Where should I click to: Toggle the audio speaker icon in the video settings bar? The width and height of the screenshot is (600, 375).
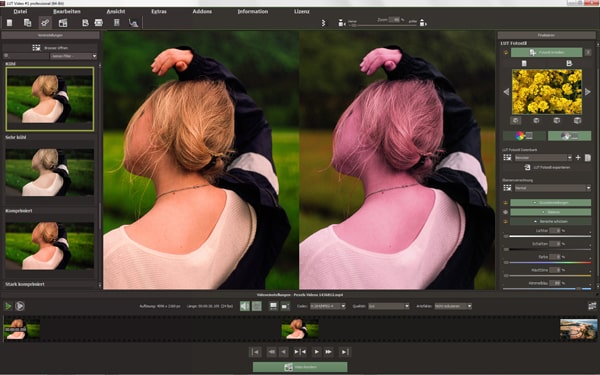pos(245,306)
